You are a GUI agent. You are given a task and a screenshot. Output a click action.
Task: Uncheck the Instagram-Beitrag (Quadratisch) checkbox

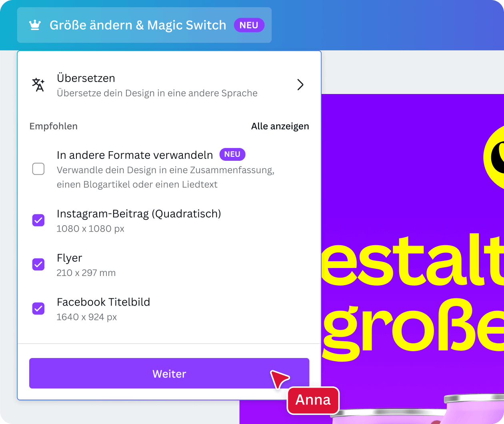click(38, 220)
